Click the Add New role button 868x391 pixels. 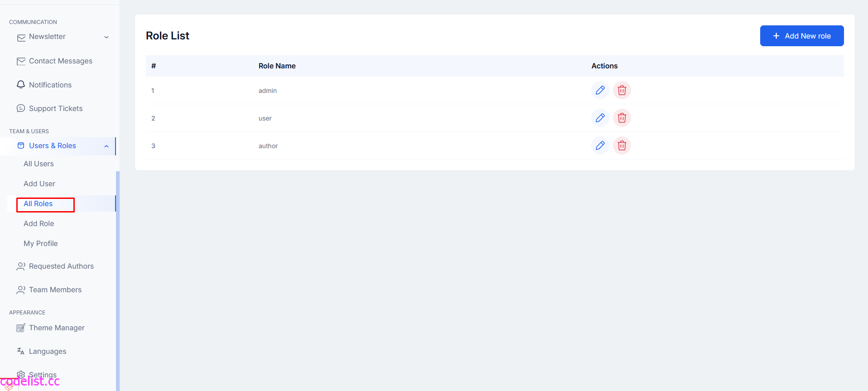[802, 36]
